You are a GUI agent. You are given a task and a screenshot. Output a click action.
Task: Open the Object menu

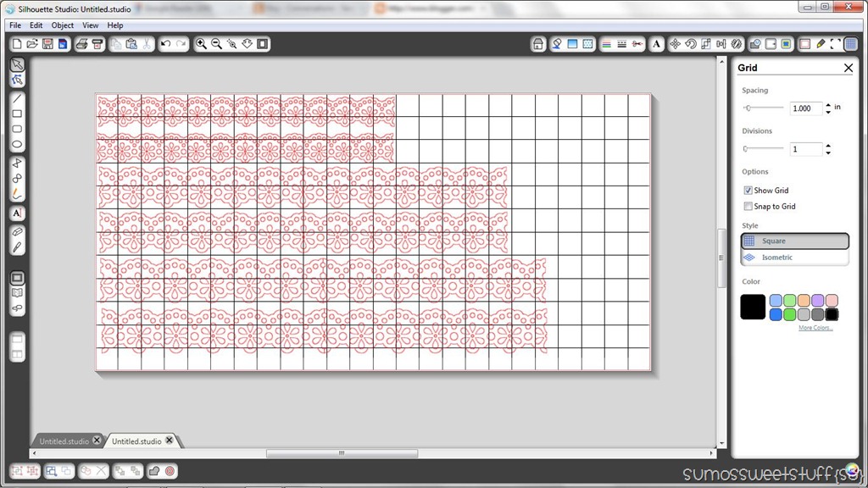tap(63, 25)
